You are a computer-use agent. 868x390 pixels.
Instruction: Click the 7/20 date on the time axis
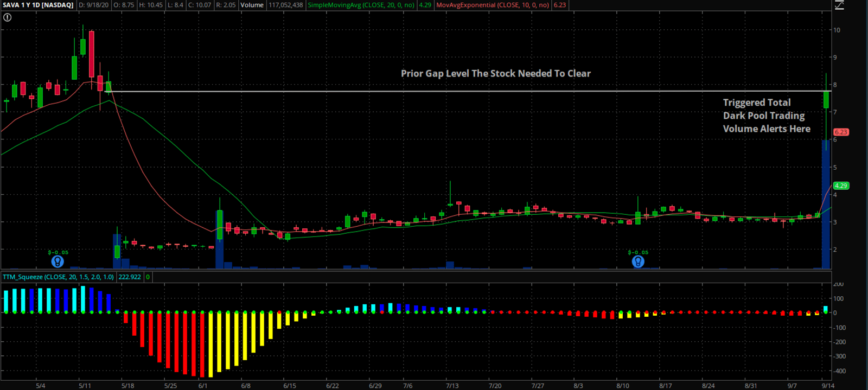[495, 386]
